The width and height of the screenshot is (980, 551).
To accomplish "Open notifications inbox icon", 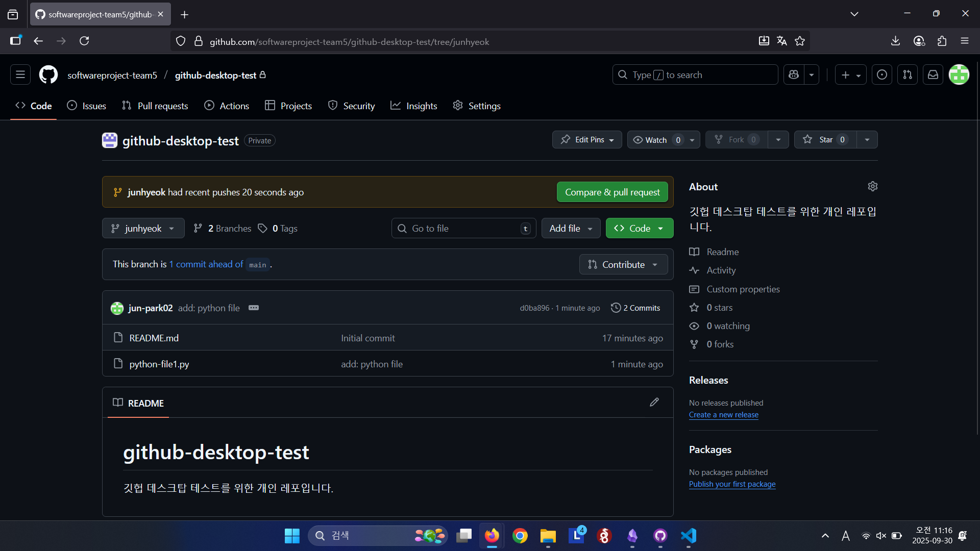I will pos(933,75).
